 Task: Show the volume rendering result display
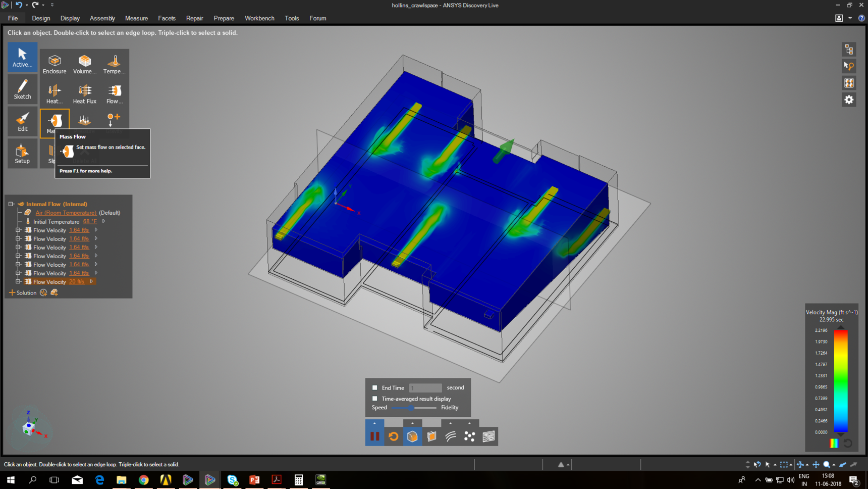(412, 436)
